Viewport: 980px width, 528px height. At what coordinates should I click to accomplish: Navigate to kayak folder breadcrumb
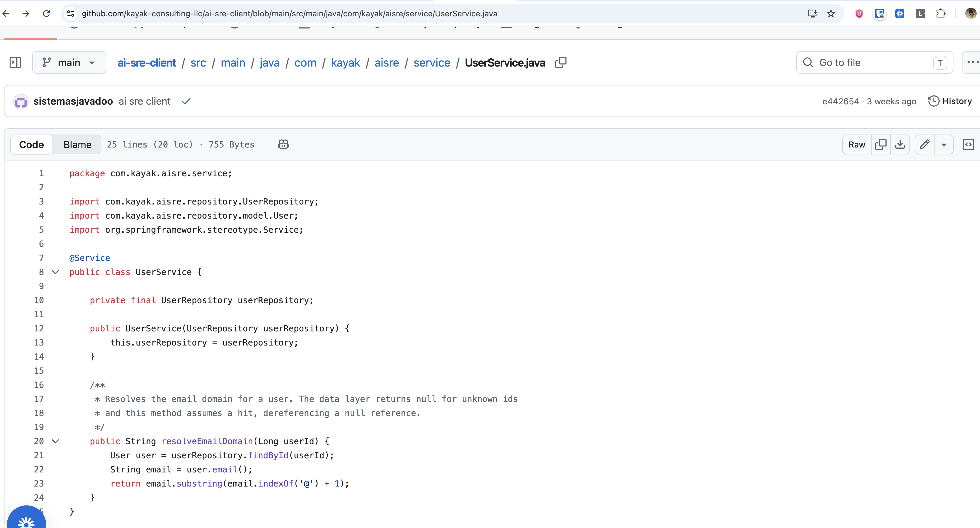coord(345,62)
